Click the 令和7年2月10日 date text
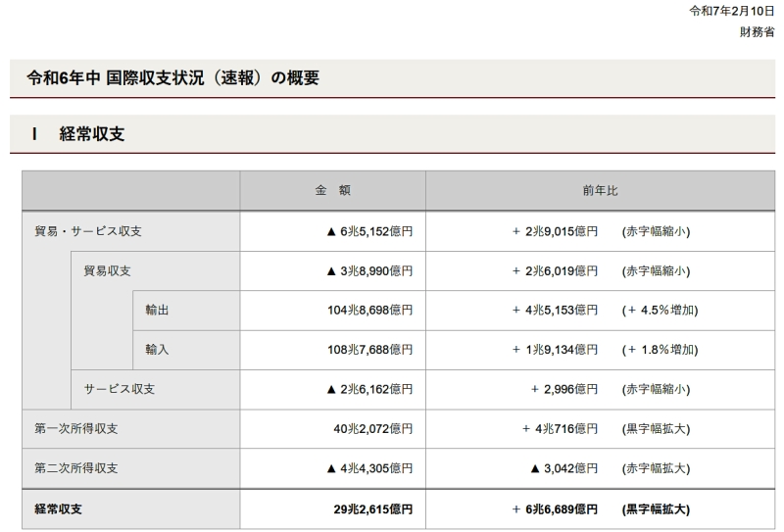Screen dimensions: 784x532 (x=725, y=11)
